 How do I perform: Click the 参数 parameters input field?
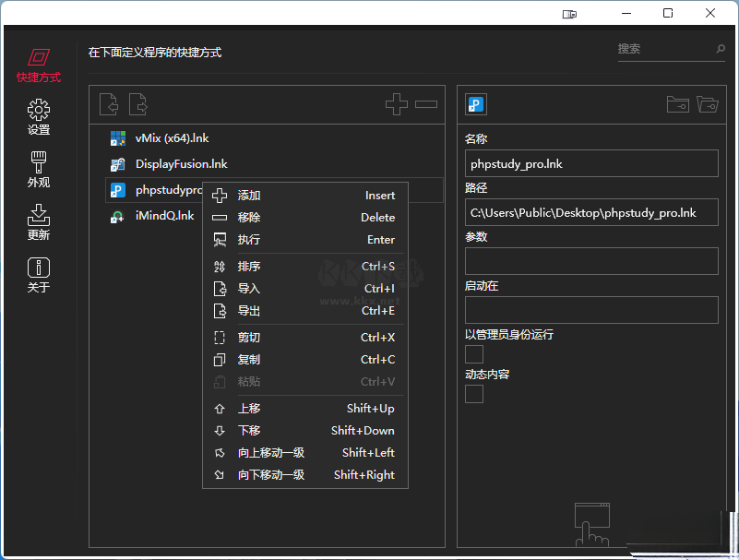(591, 261)
